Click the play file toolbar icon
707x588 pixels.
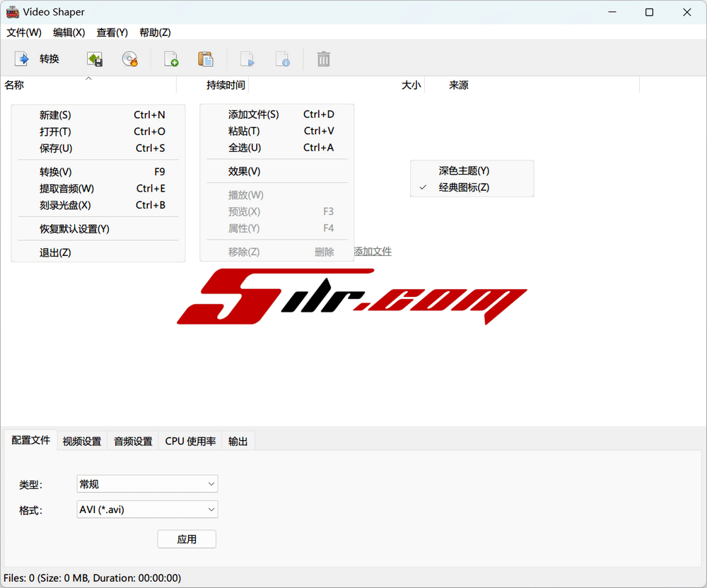247,59
